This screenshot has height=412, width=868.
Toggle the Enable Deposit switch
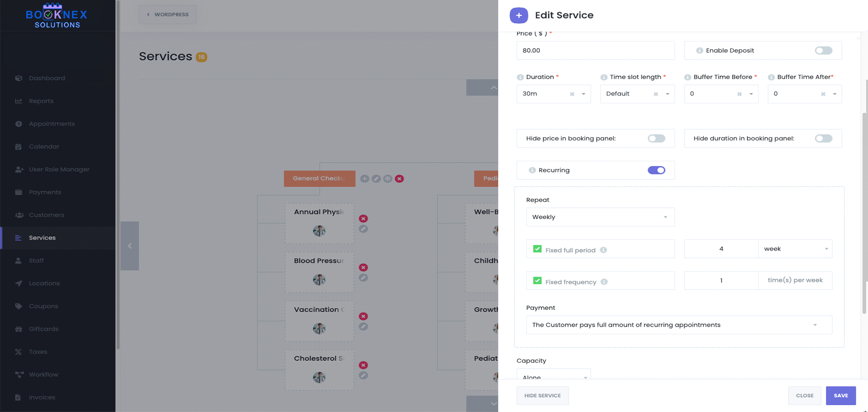823,51
